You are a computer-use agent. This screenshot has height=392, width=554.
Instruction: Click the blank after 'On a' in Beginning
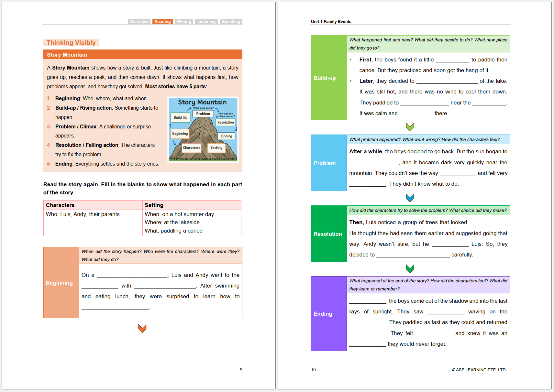[x=132, y=275]
